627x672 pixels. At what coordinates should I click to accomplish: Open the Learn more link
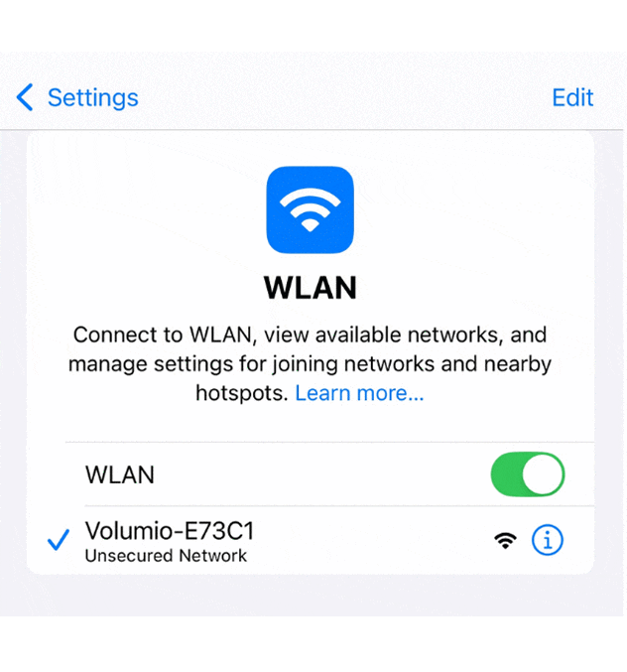[359, 393]
